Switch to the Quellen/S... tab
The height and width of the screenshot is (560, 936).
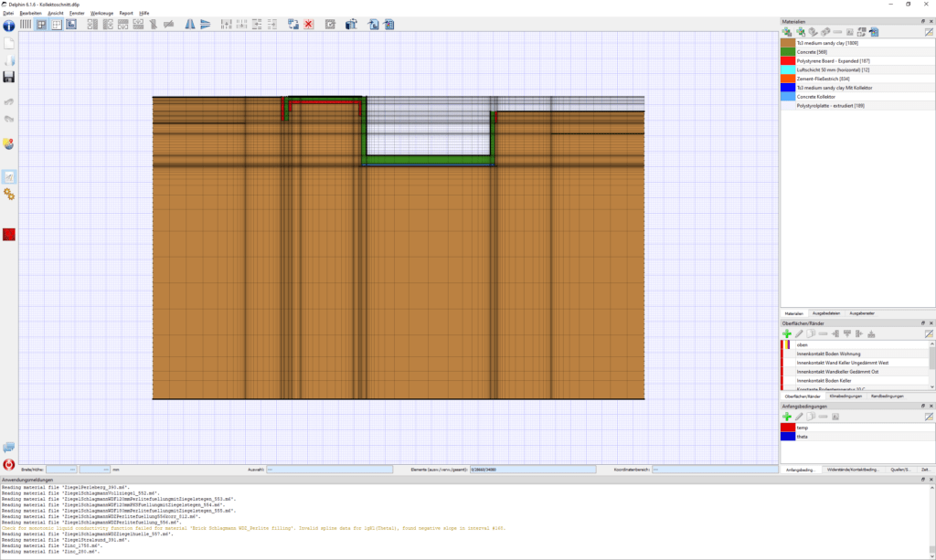pyautogui.click(x=900, y=470)
